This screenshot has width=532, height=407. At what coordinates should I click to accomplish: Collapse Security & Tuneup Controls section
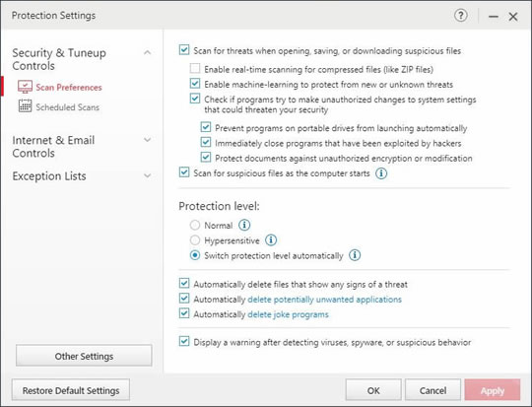(x=147, y=52)
